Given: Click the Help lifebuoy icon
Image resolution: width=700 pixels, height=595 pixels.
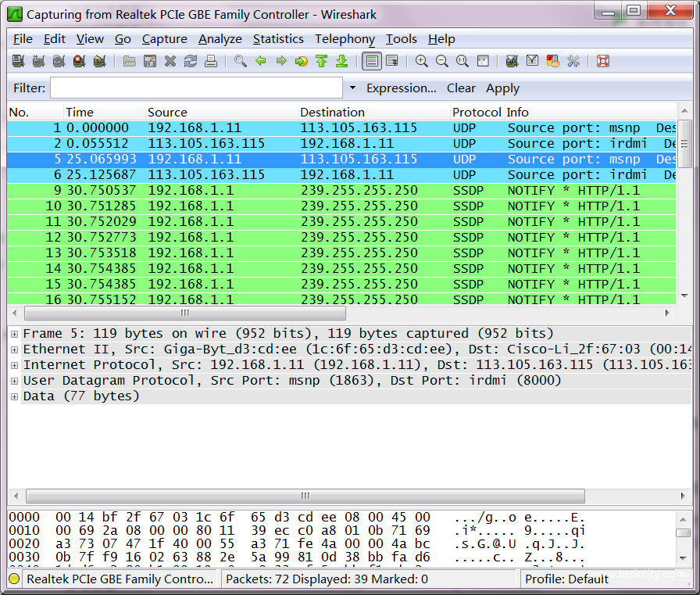Looking at the screenshot, I should tap(602, 61).
